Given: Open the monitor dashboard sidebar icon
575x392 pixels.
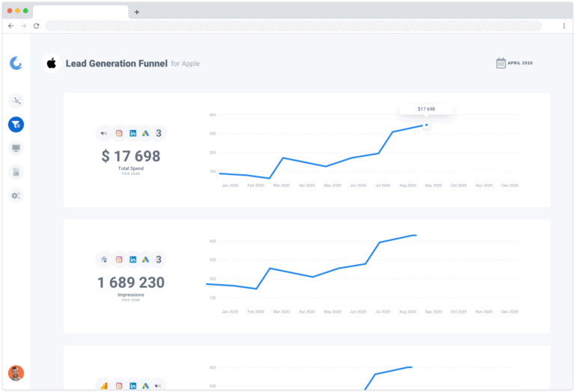Looking at the screenshot, I should coord(16,148).
